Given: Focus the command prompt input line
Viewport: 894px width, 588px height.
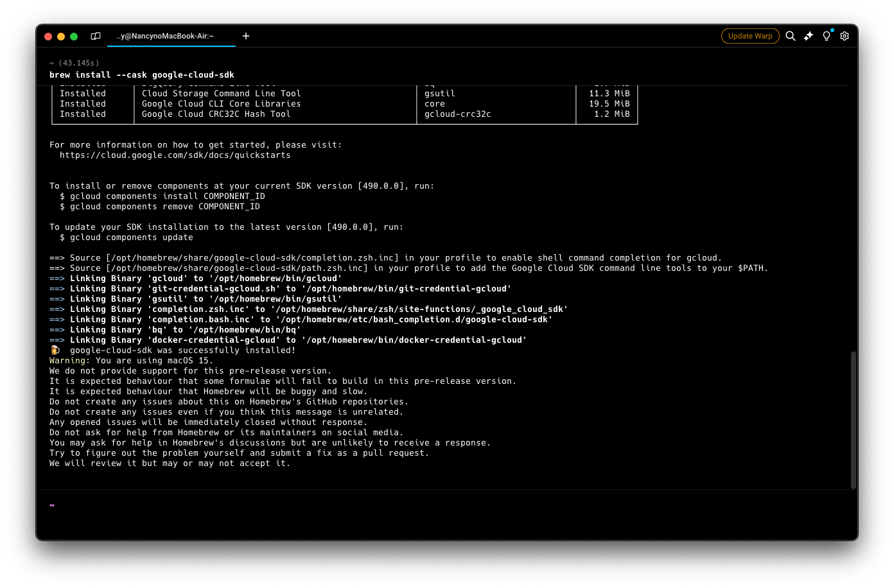Looking at the screenshot, I should [447, 505].
